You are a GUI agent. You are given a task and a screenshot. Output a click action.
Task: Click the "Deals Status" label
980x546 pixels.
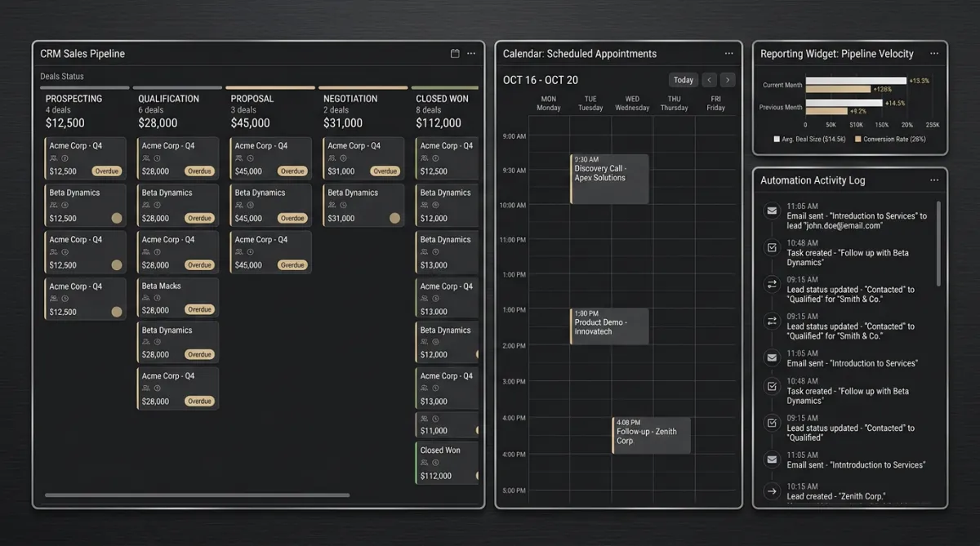click(62, 77)
